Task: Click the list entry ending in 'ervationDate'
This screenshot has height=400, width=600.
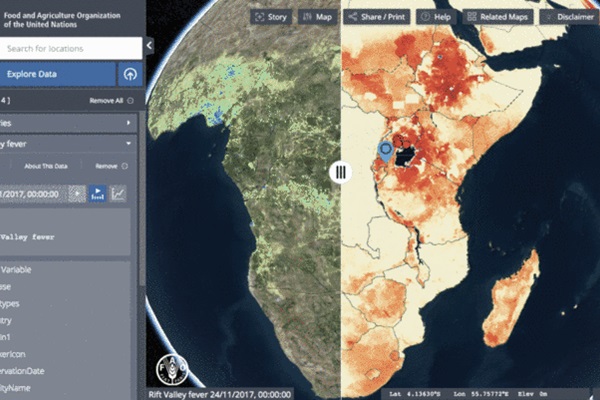Action: [x=22, y=371]
